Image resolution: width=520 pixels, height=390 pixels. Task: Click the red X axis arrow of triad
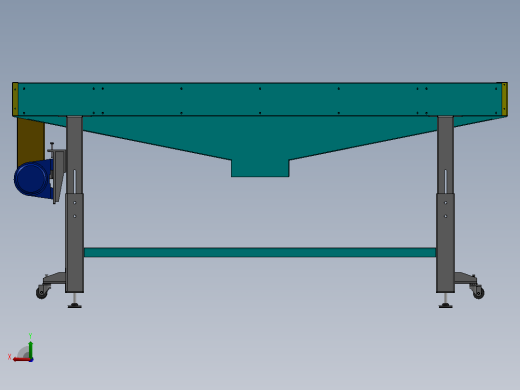[21, 360]
